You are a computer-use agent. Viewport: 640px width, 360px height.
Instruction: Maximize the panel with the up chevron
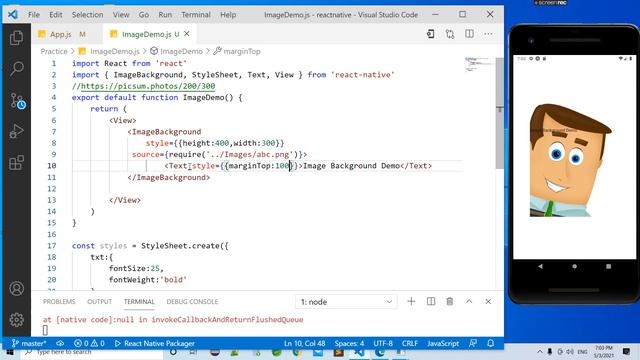pos(469,301)
